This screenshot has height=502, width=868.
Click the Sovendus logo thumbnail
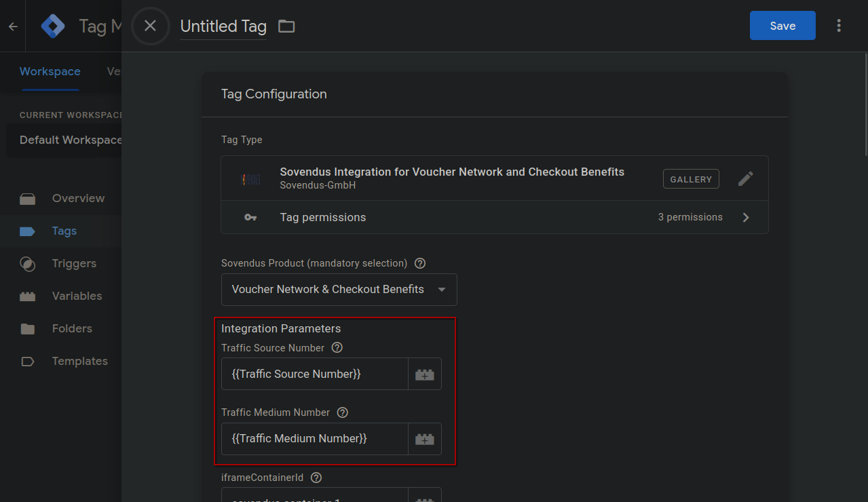250,179
